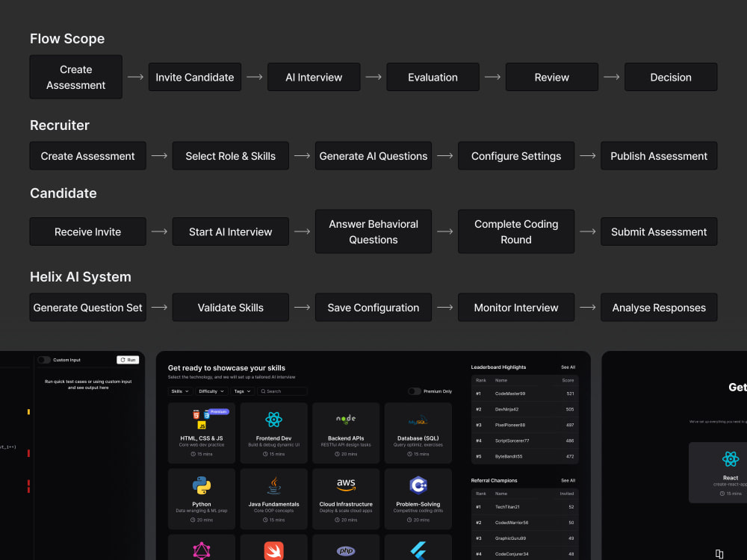Select the blue Flutter logo card
The width and height of the screenshot is (747, 560).
(x=418, y=551)
